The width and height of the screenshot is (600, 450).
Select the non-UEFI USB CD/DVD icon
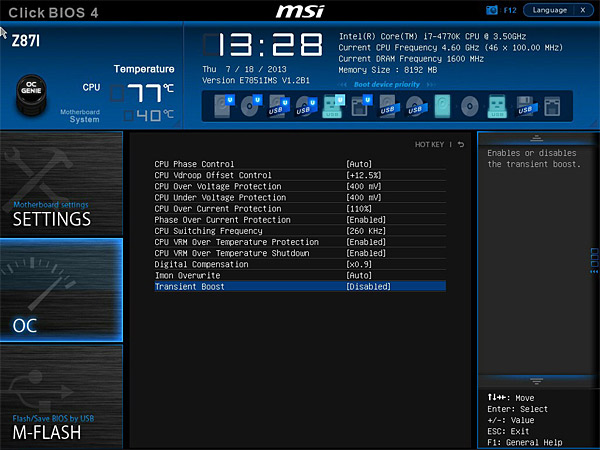click(x=416, y=106)
